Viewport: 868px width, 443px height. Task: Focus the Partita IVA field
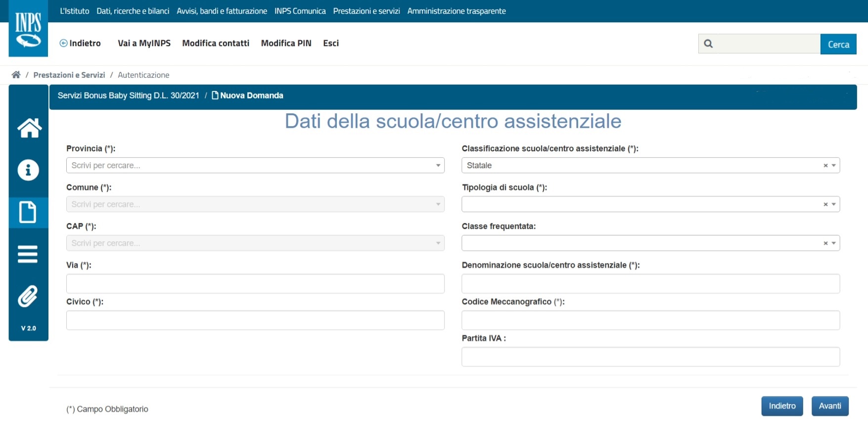pyautogui.click(x=650, y=357)
